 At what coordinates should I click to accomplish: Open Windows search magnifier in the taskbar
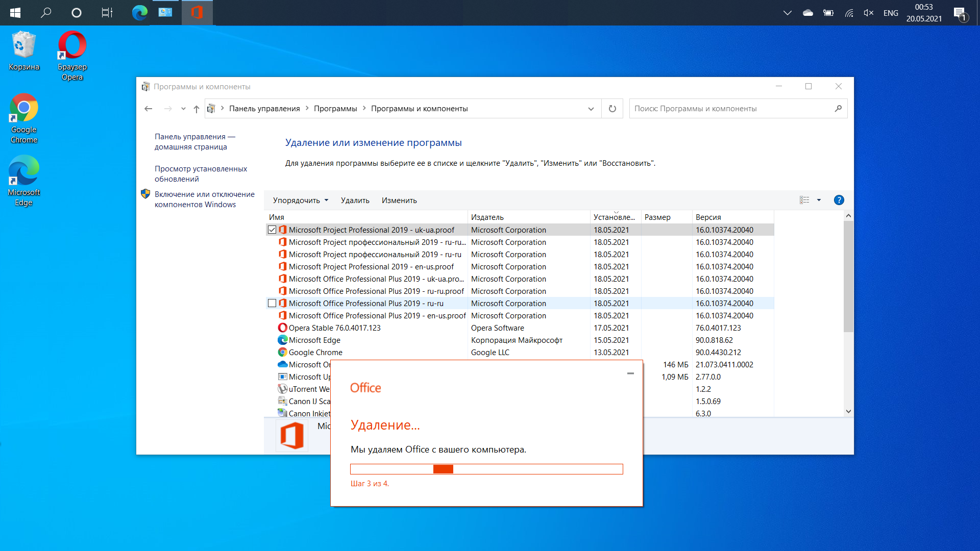pyautogui.click(x=46, y=12)
